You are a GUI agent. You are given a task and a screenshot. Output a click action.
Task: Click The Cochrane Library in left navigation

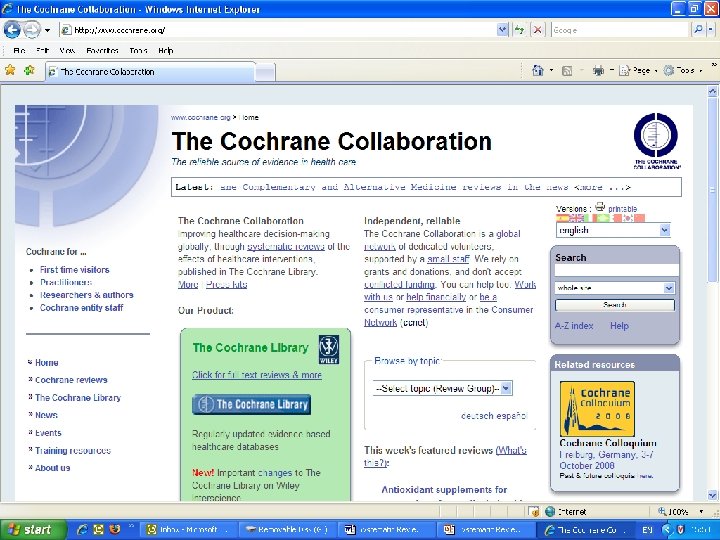click(78, 398)
